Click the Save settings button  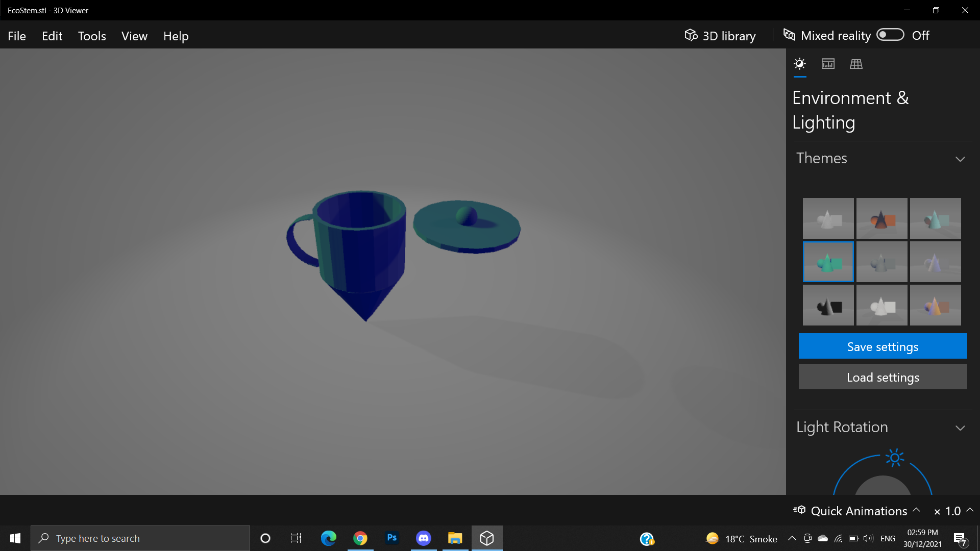(883, 346)
